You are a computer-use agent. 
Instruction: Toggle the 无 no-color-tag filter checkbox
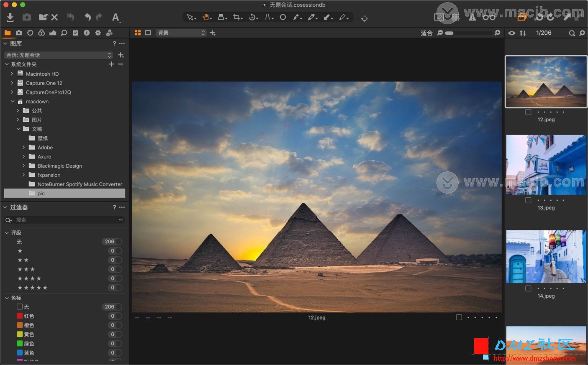(20, 307)
